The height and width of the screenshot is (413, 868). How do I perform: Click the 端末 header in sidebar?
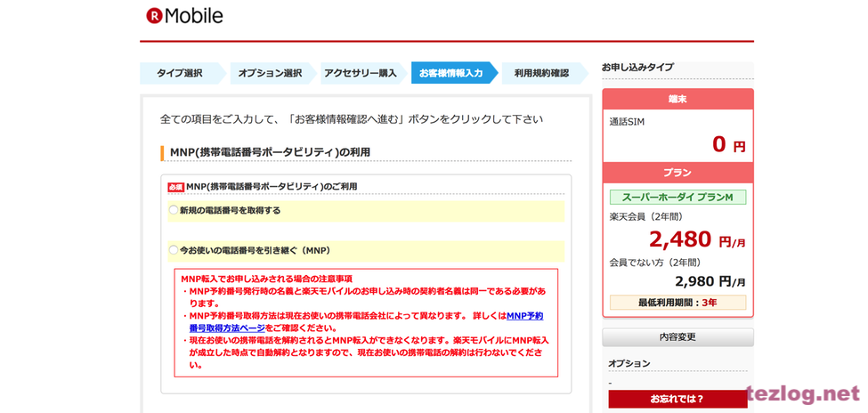[677, 99]
